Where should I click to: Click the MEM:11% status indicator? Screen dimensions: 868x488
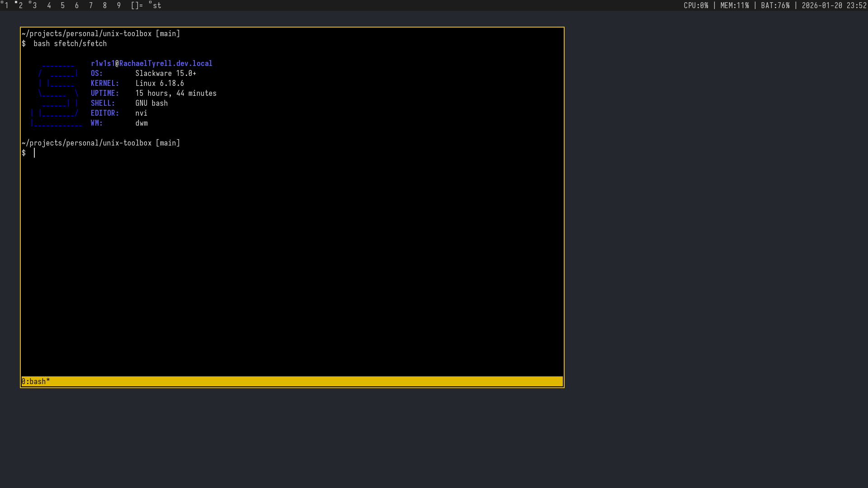735,5
